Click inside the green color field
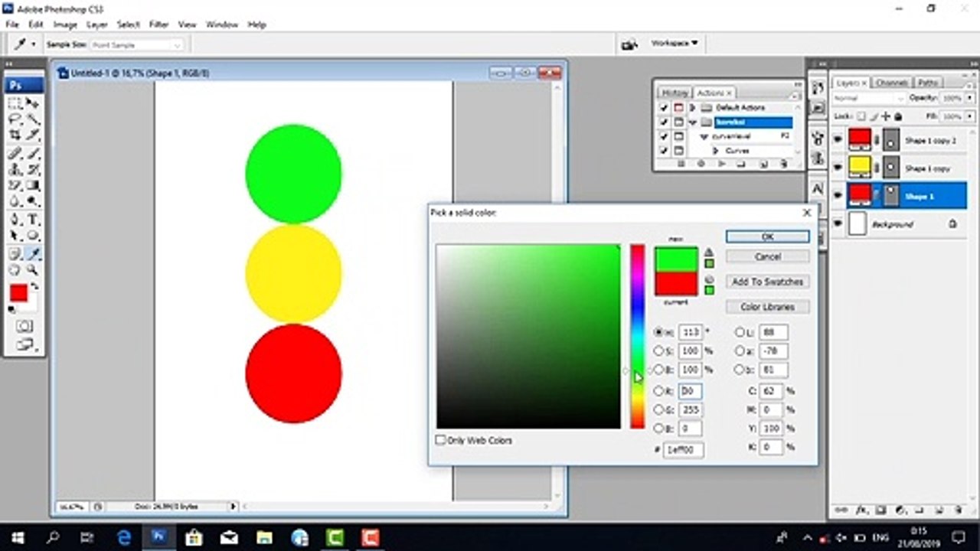 (x=528, y=337)
